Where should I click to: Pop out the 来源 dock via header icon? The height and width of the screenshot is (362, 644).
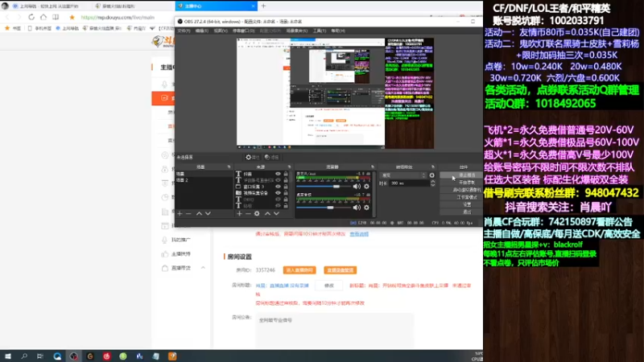pos(289,167)
